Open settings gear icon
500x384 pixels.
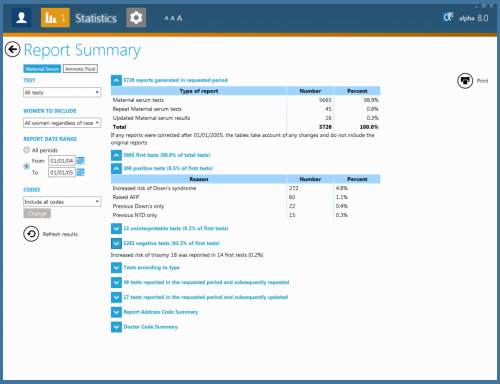(x=136, y=17)
